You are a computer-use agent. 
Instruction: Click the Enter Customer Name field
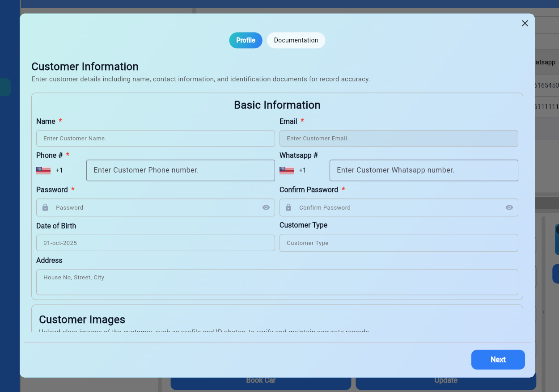coord(155,139)
